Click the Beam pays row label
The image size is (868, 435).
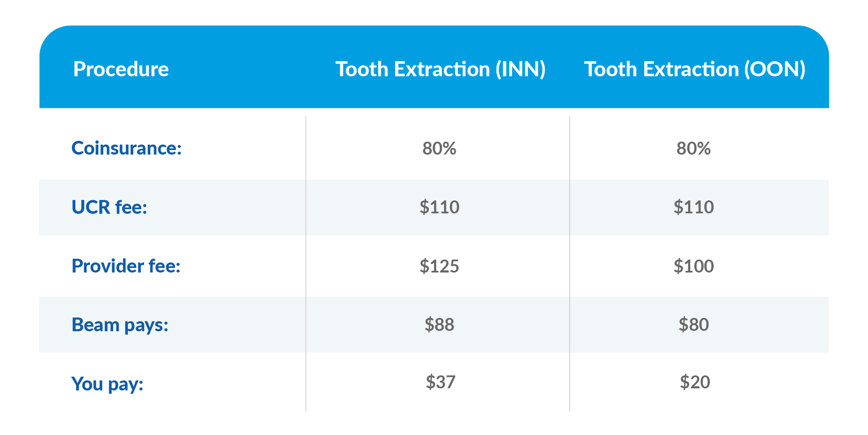coord(120,325)
